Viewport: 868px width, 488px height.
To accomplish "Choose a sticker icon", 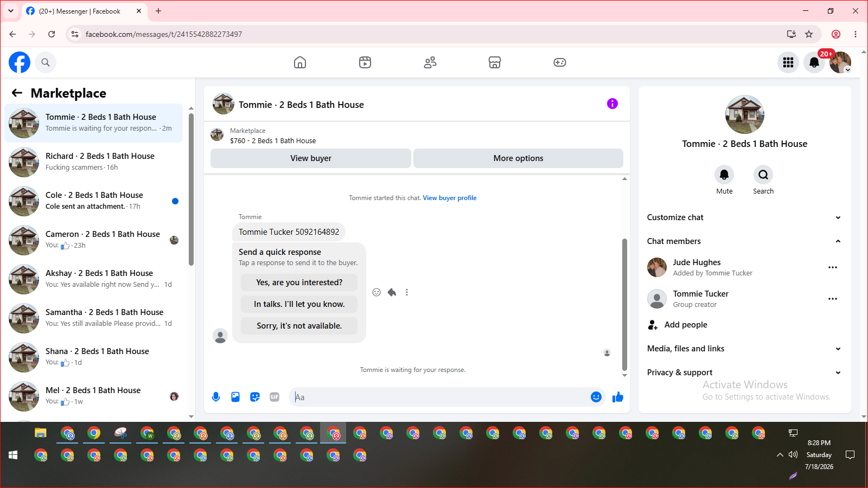I will (255, 397).
